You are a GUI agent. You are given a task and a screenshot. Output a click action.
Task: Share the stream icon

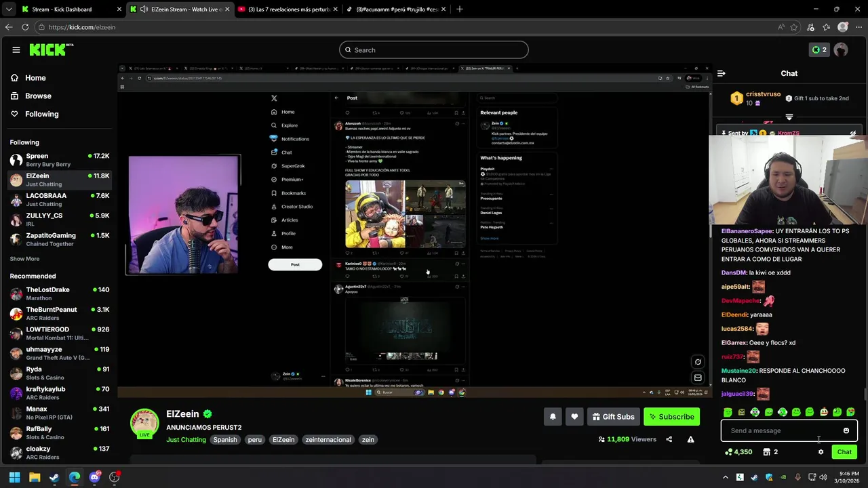click(669, 439)
